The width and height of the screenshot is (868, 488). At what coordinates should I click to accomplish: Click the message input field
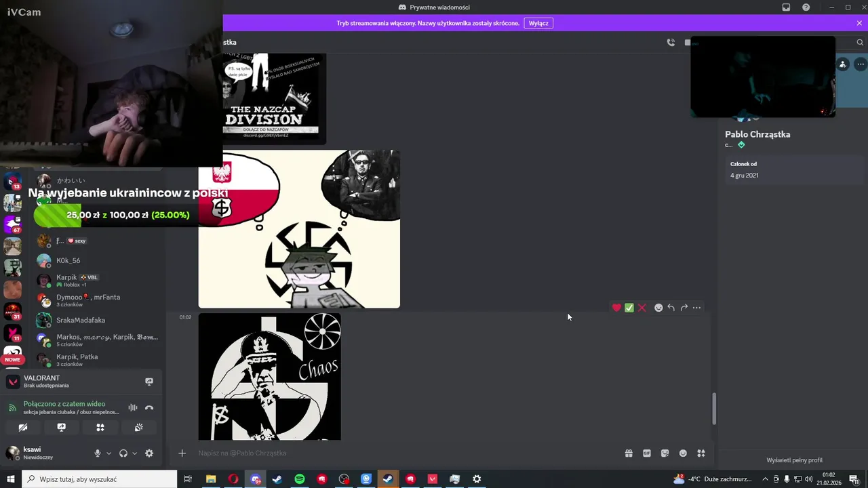click(407, 453)
